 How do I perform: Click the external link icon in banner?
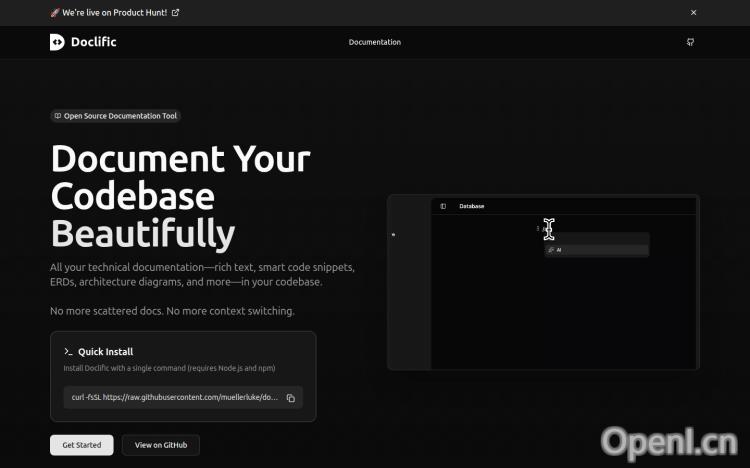[x=176, y=13]
